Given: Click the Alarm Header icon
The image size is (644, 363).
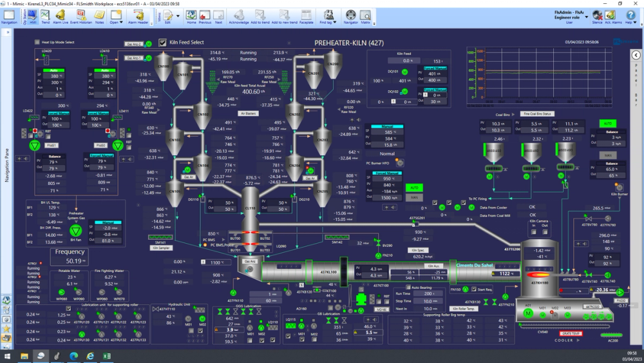Looking at the screenshot, I should tap(139, 15).
